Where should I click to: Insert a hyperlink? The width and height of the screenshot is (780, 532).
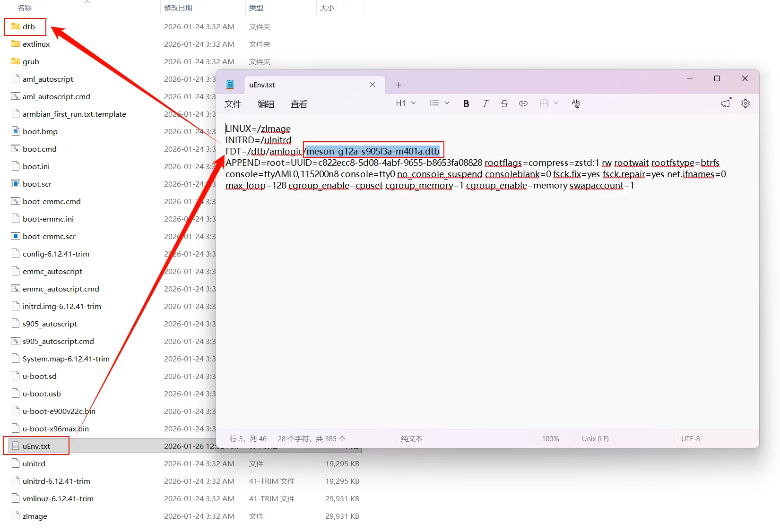pos(523,103)
